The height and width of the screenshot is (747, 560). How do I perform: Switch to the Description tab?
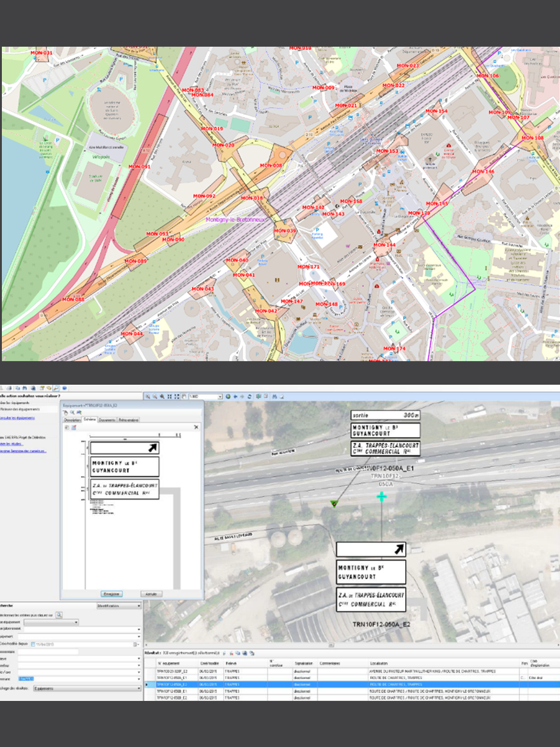pos(73,420)
